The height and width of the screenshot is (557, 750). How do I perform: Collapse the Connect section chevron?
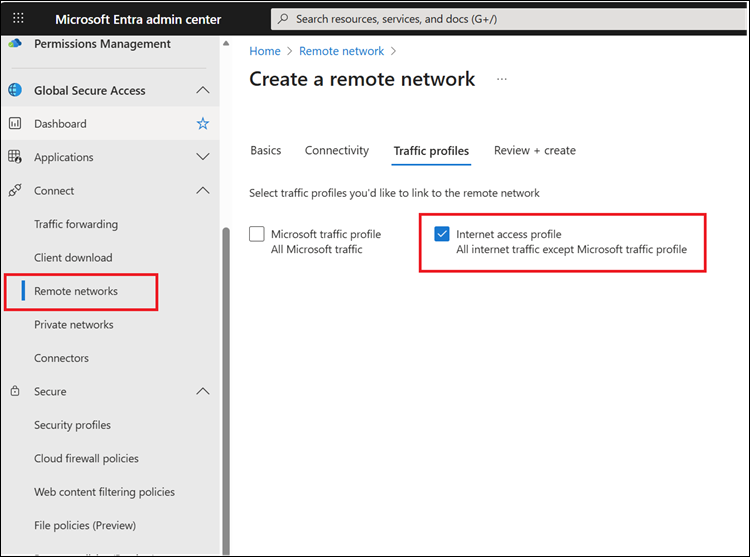pos(203,191)
